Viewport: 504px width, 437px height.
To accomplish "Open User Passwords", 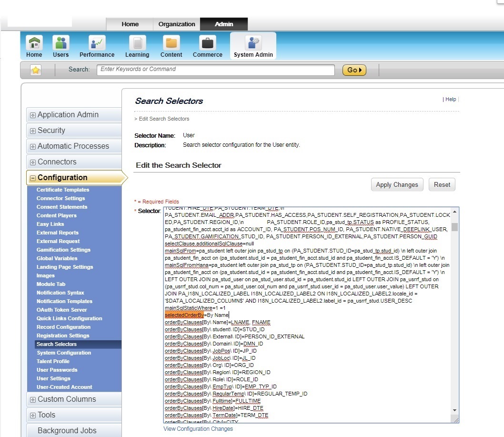I will (x=57, y=370).
